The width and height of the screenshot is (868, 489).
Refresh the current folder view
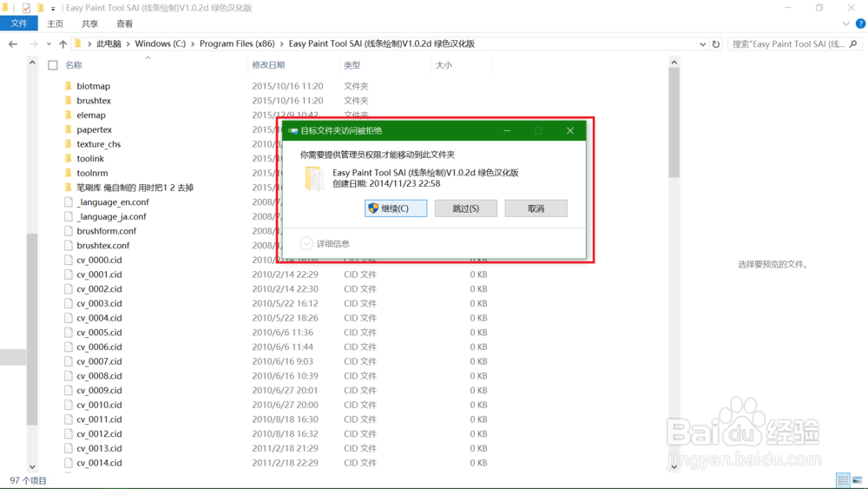(716, 43)
